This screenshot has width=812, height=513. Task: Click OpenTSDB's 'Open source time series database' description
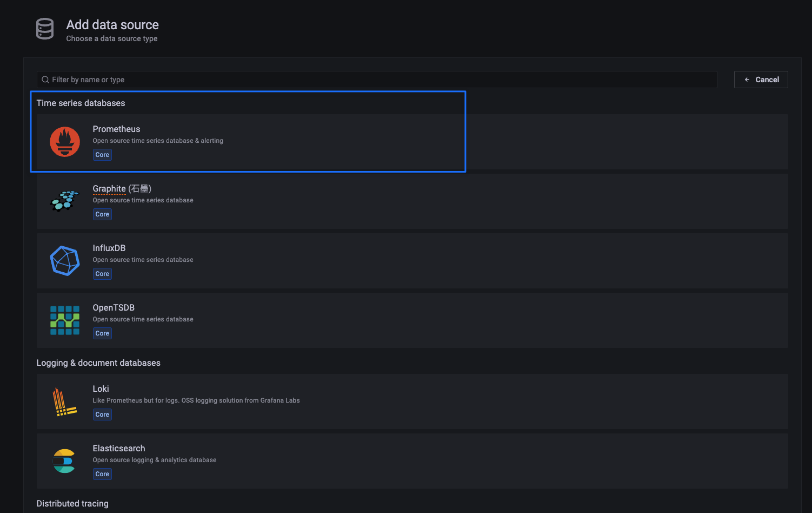[x=143, y=319]
